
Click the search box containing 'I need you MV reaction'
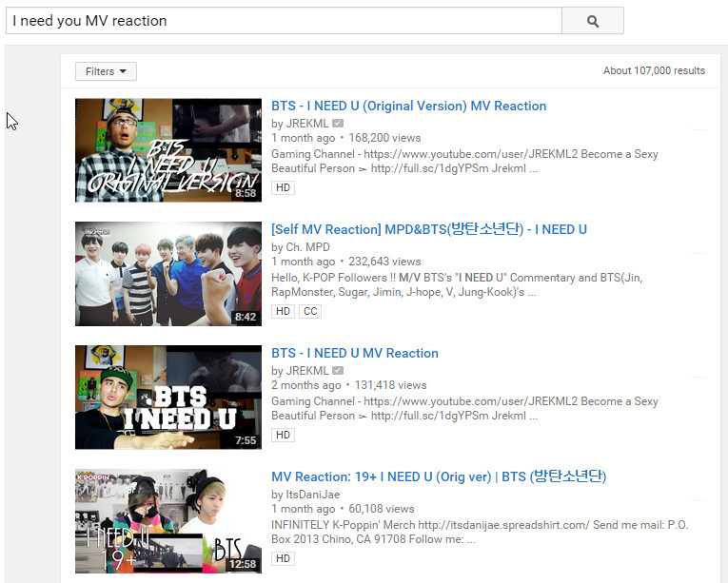point(284,20)
